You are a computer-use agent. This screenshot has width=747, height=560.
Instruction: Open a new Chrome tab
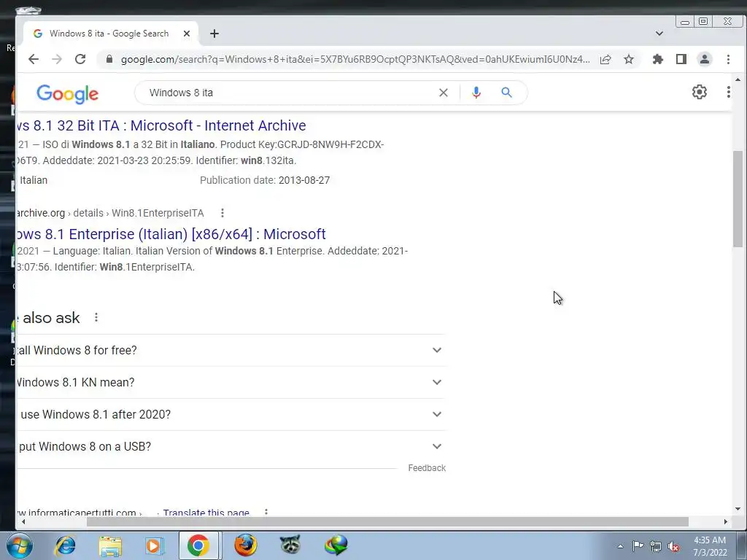214,34
